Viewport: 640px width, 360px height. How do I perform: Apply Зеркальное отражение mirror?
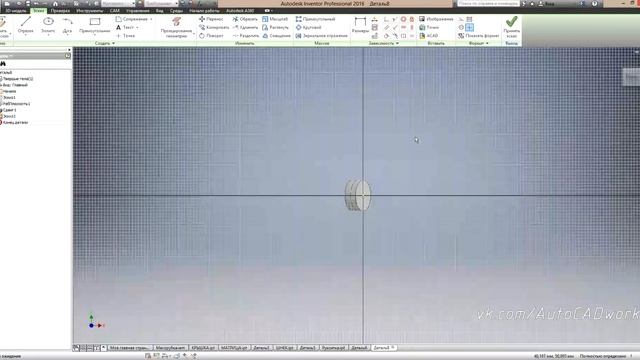pyautogui.click(x=322, y=36)
